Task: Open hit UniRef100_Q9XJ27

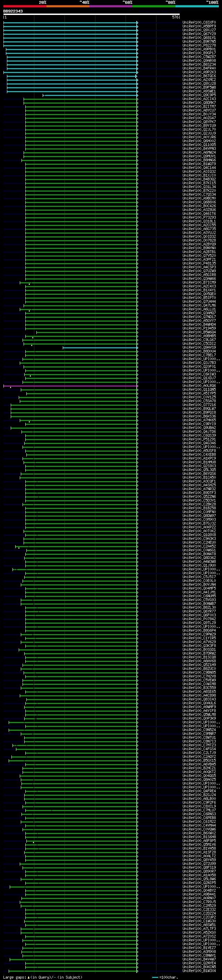Action: 199,30
